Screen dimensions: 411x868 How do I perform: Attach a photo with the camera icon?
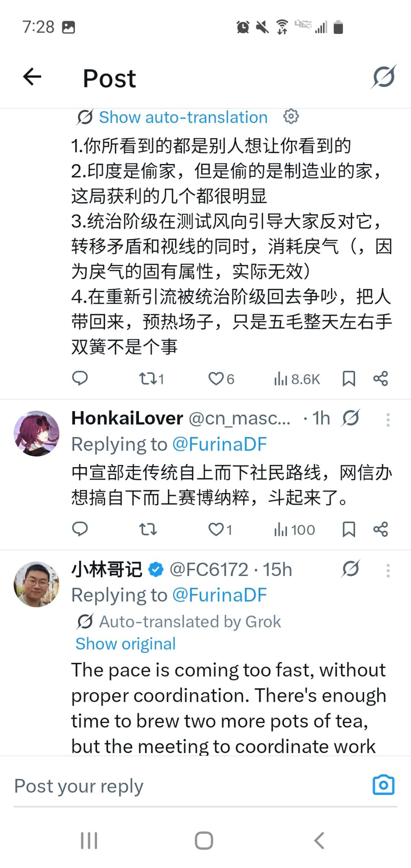click(383, 785)
